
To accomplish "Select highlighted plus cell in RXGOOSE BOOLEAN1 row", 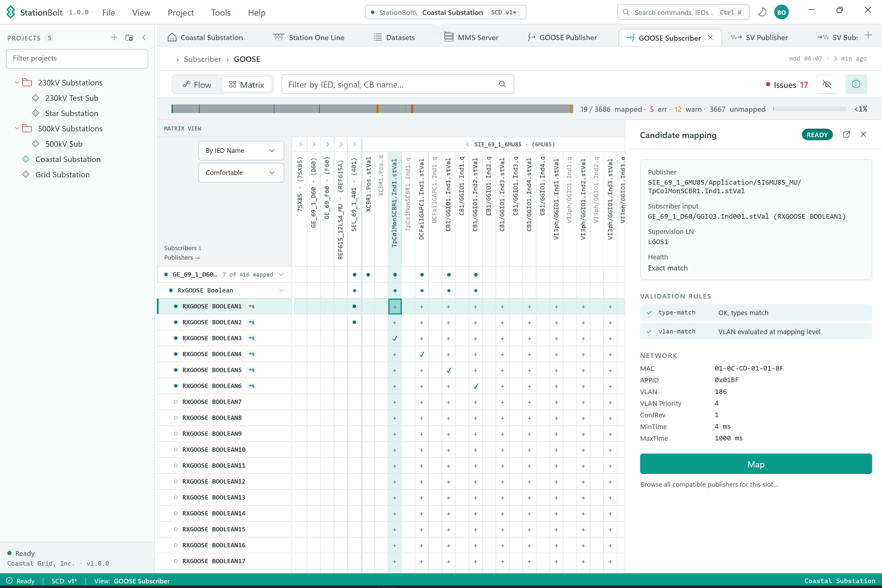I will 395,307.
